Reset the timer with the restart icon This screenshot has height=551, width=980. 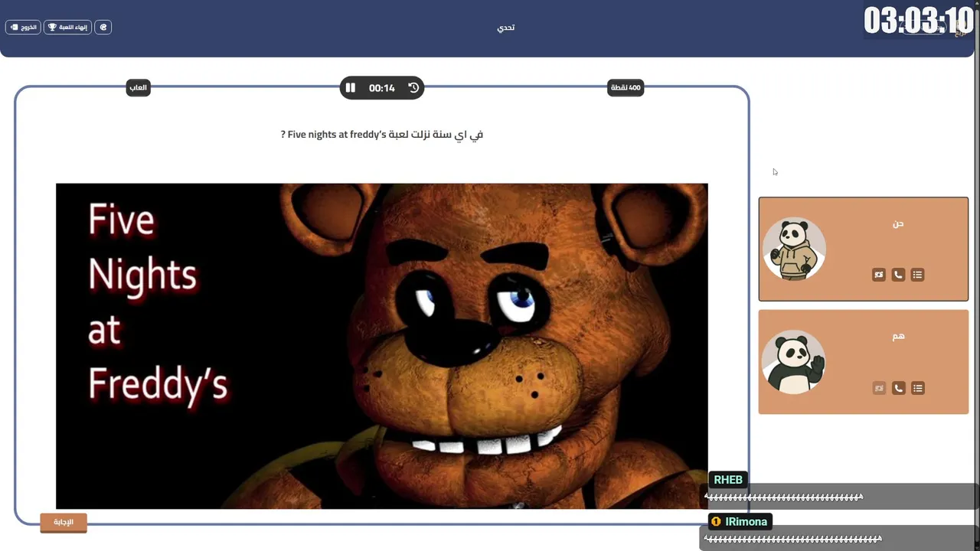click(413, 88)
